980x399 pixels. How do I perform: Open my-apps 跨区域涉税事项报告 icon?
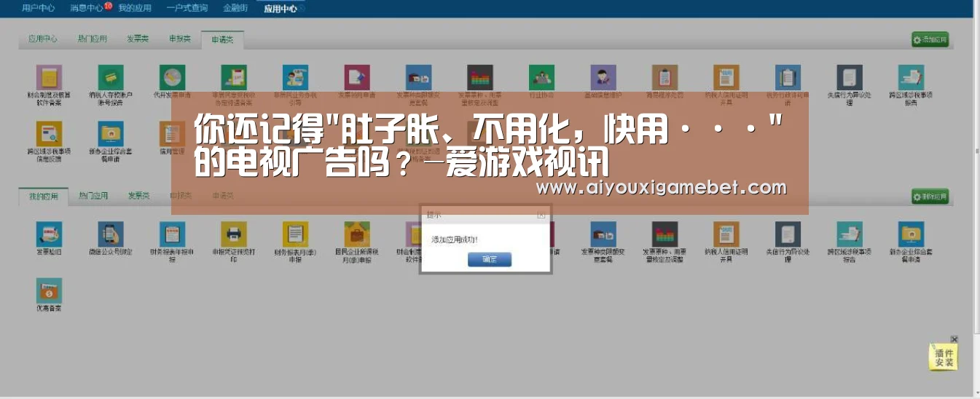point(850,234)
